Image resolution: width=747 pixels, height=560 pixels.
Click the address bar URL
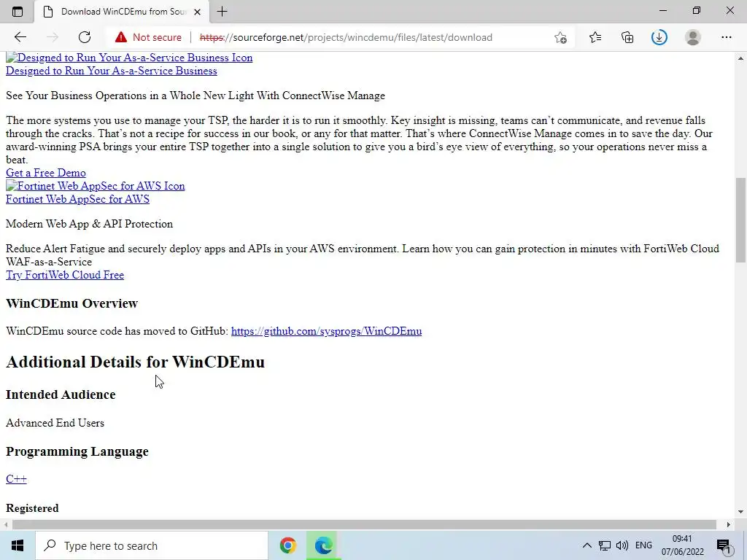coord(346,37)
